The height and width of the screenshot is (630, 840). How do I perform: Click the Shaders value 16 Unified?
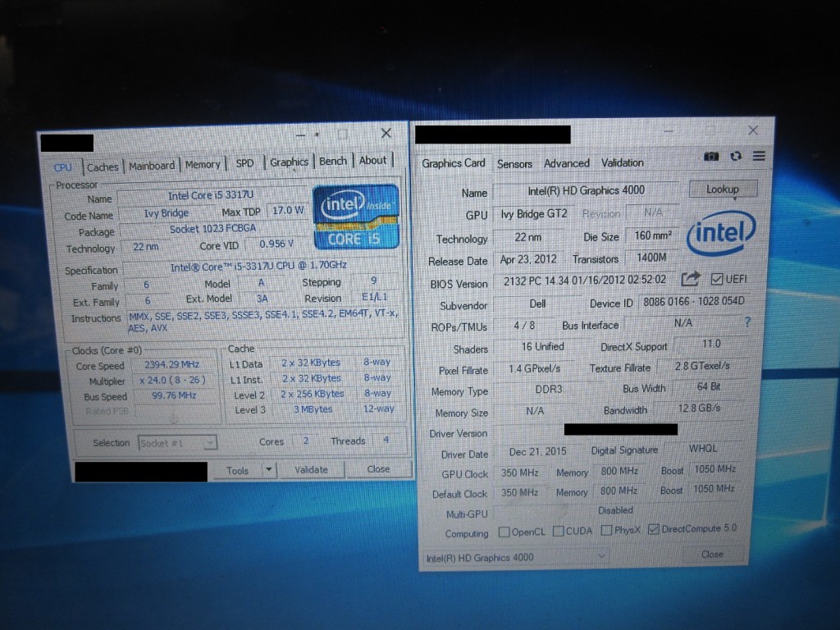[x=543, y=347]
